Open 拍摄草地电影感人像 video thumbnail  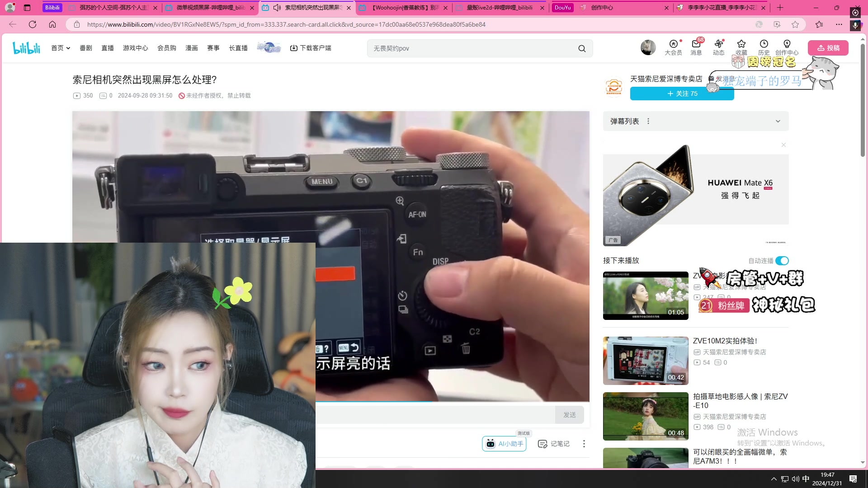pyautogui.click(x=646, y=416)
